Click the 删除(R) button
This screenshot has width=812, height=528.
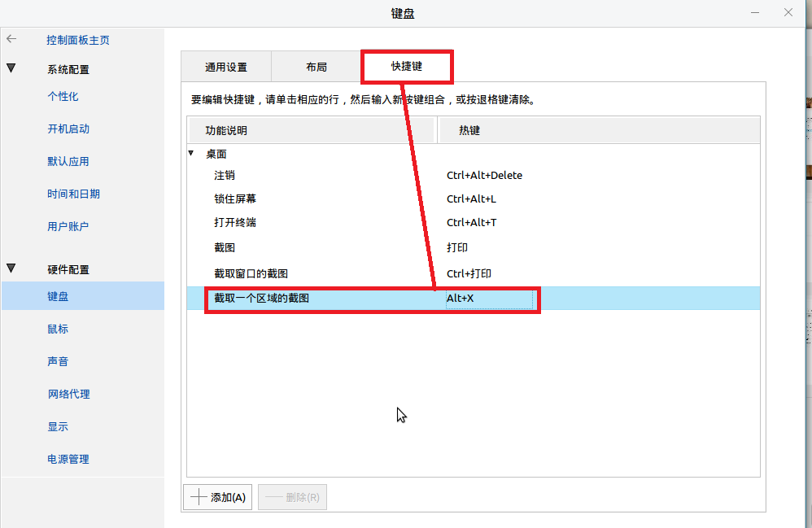[292, 497]
